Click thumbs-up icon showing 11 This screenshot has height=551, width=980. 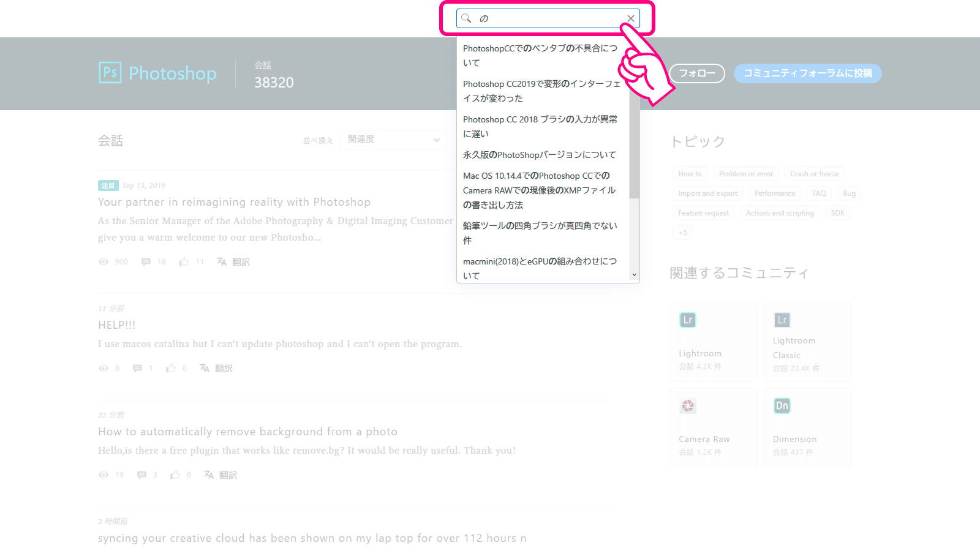coord(184,262)
